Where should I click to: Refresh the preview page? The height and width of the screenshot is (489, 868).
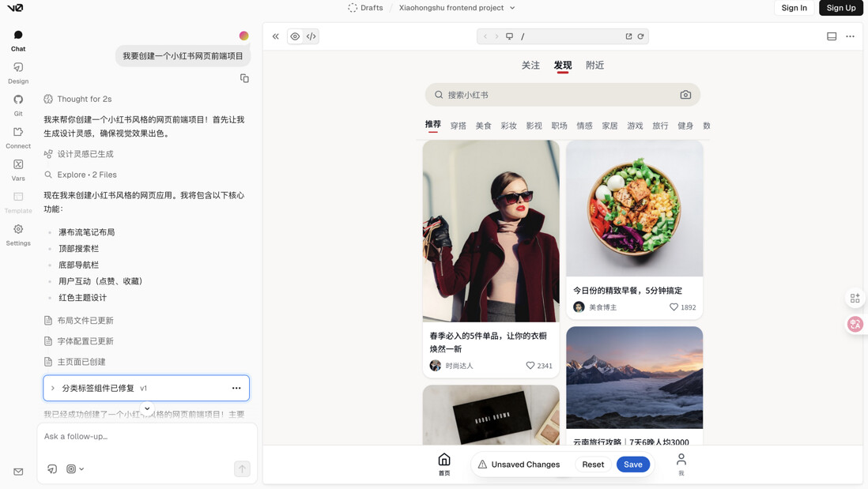(641, 36)
